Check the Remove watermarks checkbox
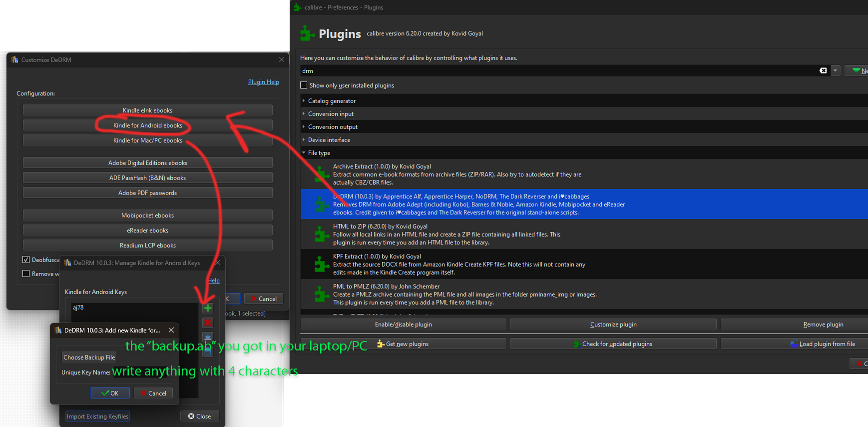Image resolution: width=868 pixels, height=427 pixels. click(26, 273)
